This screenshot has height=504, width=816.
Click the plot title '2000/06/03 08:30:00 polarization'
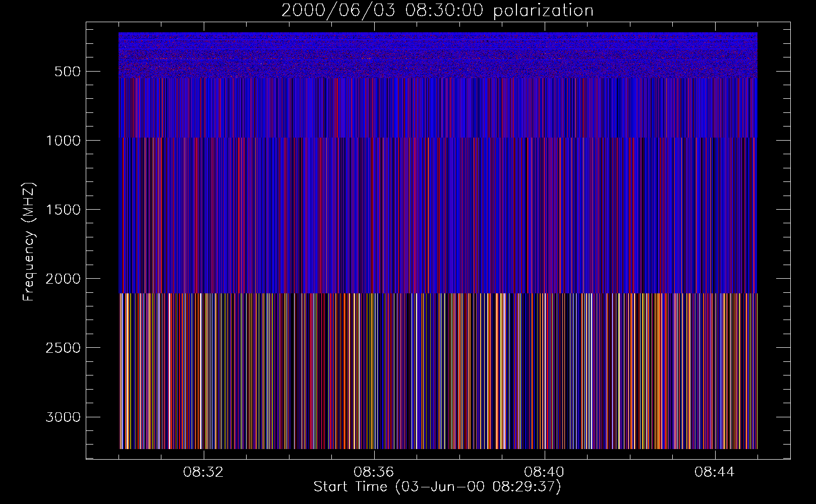(437, 11)
